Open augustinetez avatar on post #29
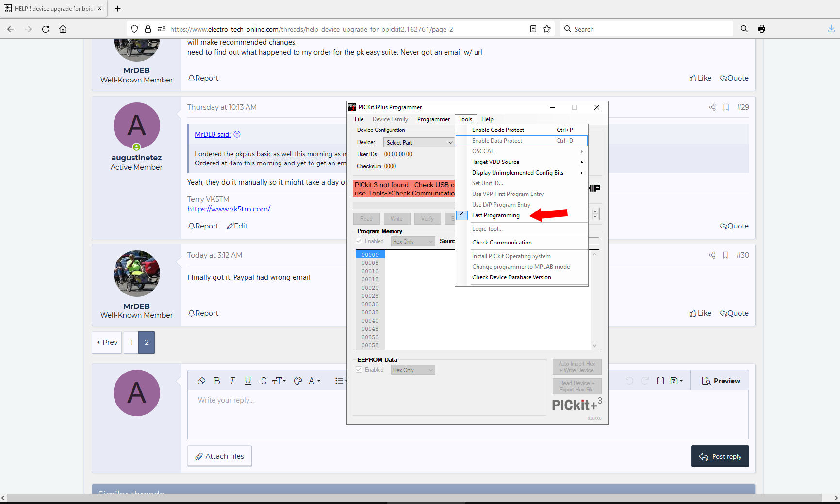The height and width of the screenshot is (504, 840). (x=137, y=126)
